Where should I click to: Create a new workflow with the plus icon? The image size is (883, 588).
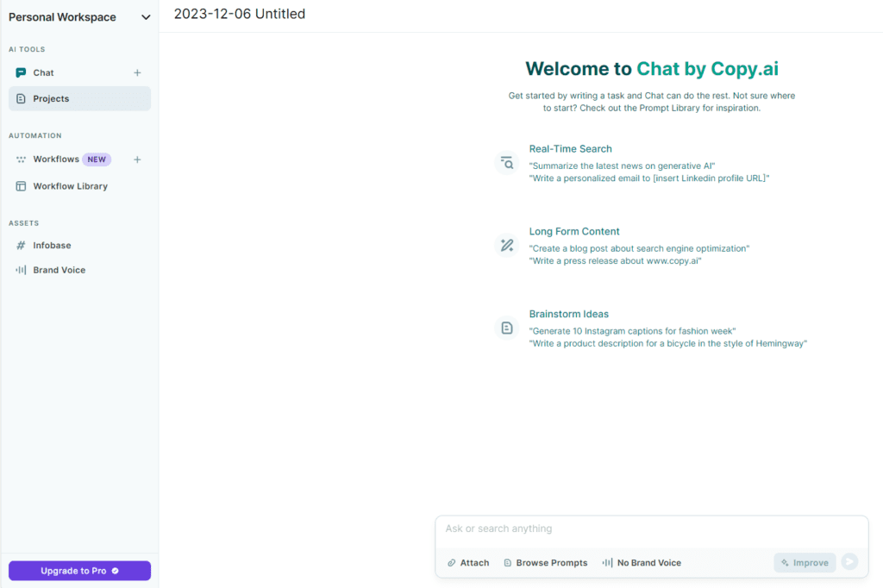[137, 159]
